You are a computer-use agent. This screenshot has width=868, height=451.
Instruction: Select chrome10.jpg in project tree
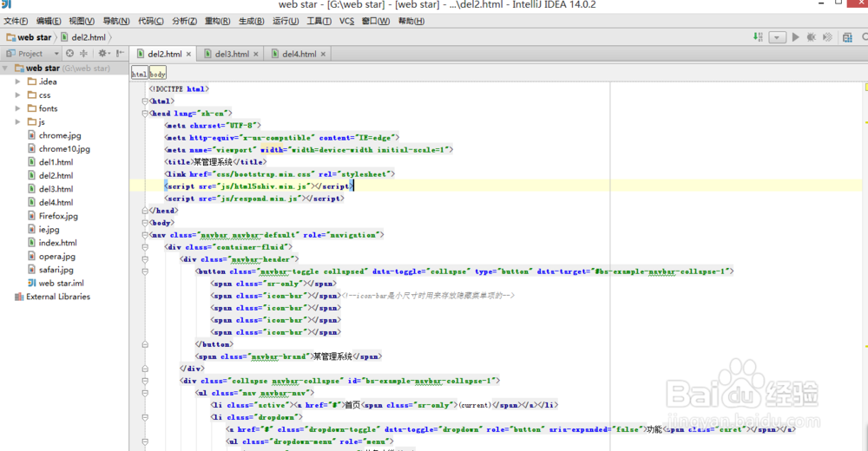(x=59, y=149)
